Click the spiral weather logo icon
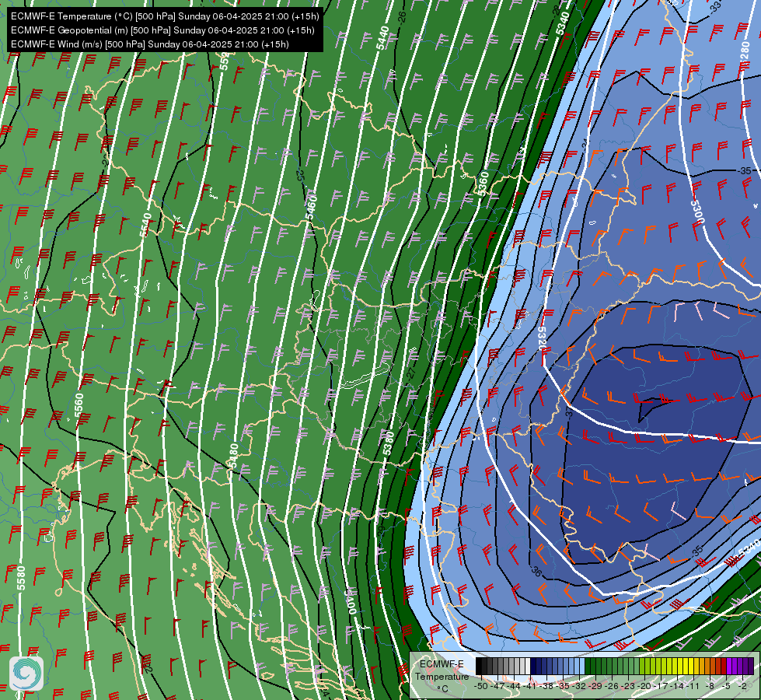The image size is (761, 700). pyautogui.click(x=26, y=674)
